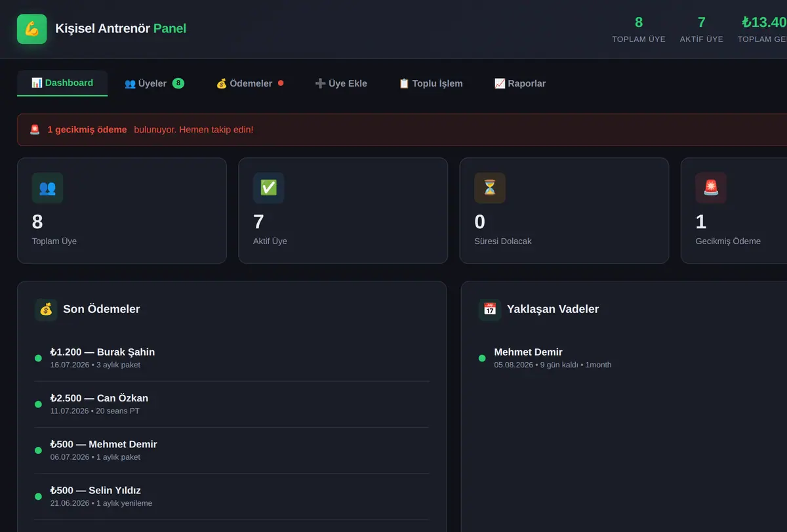Click the calendar icon beside Yaklaşan Vadeler
The image size is (787, 532).
[490, 310]
